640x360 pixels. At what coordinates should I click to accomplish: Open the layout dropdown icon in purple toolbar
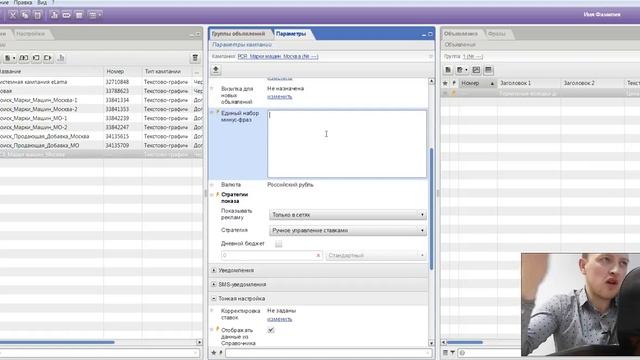coord(94,15)
